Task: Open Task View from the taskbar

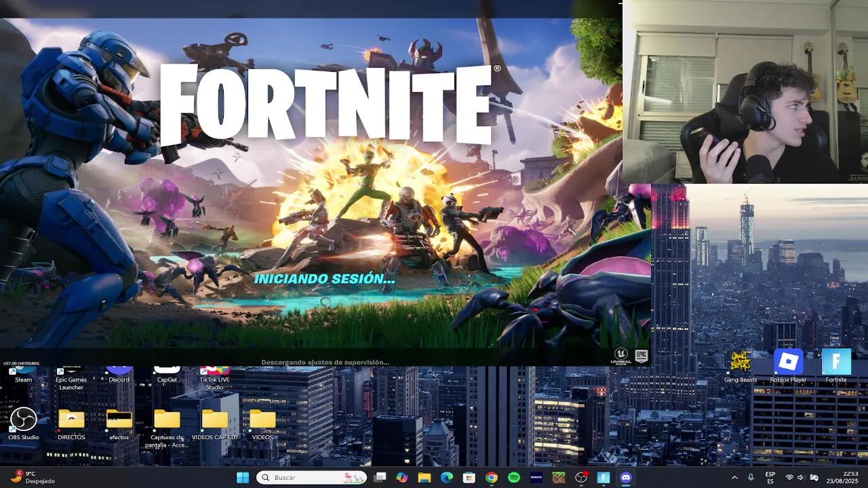Action: pos(380,477)
